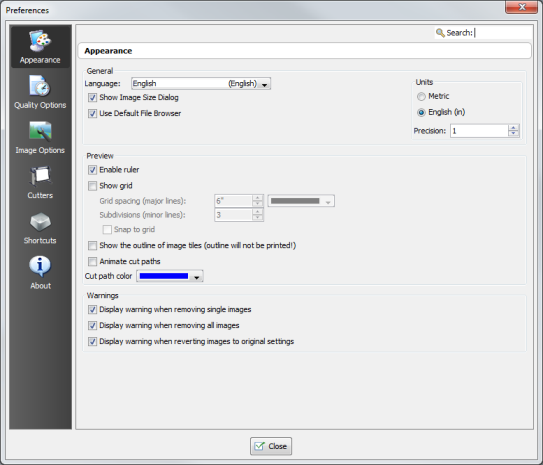Open the Language dropdown
The image size is (543, 465).
pos(201,83)
